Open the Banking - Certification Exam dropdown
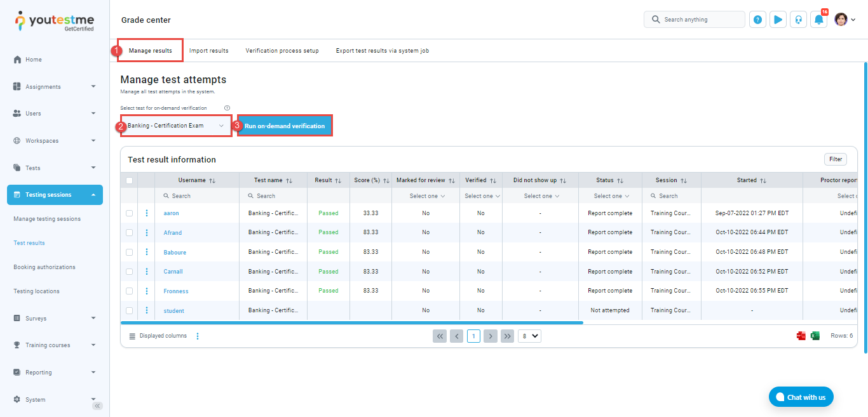Image resolution: width=868 pixels, height=417 pixels. [x=176, y=126]
